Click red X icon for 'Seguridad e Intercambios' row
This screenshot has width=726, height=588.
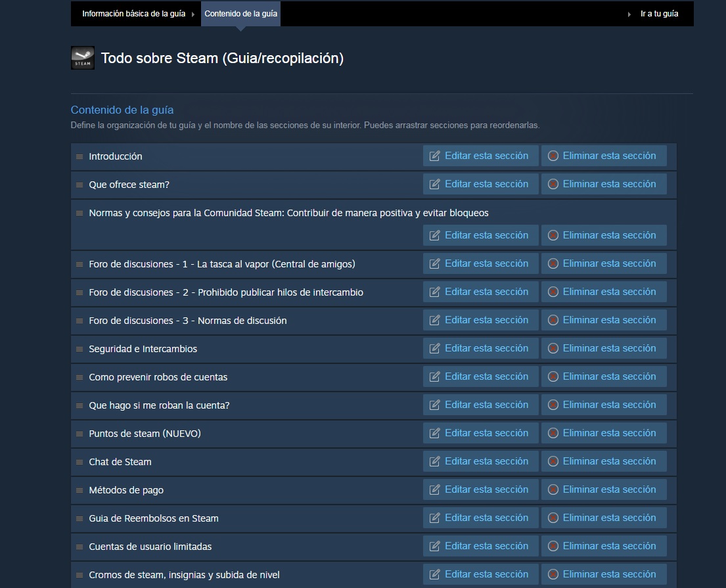(x=553, y=348)
